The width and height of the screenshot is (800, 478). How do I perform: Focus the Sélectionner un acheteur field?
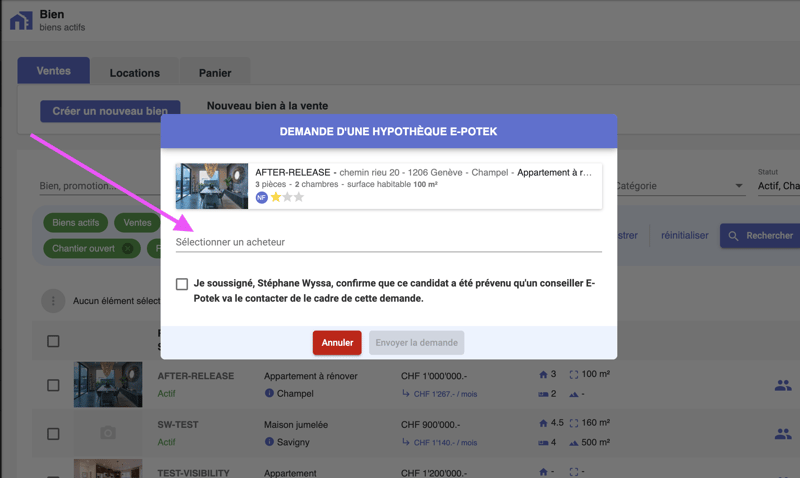389,242
